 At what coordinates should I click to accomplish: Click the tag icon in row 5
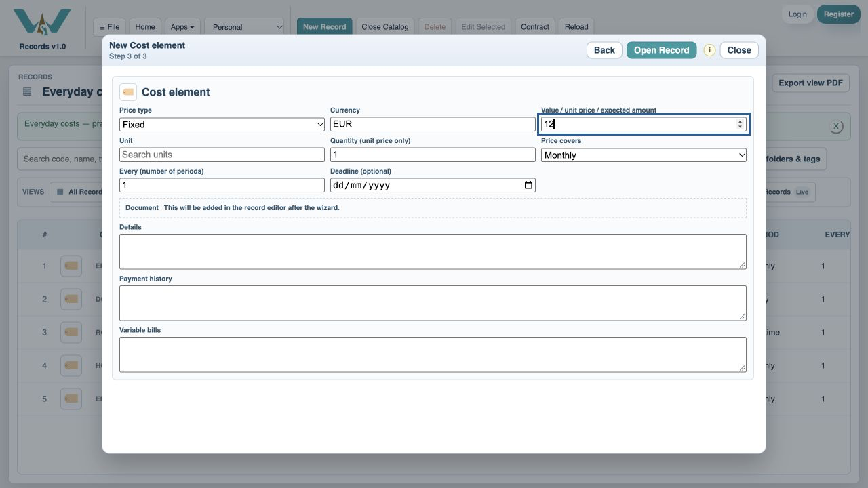click(x=71, y=399)
